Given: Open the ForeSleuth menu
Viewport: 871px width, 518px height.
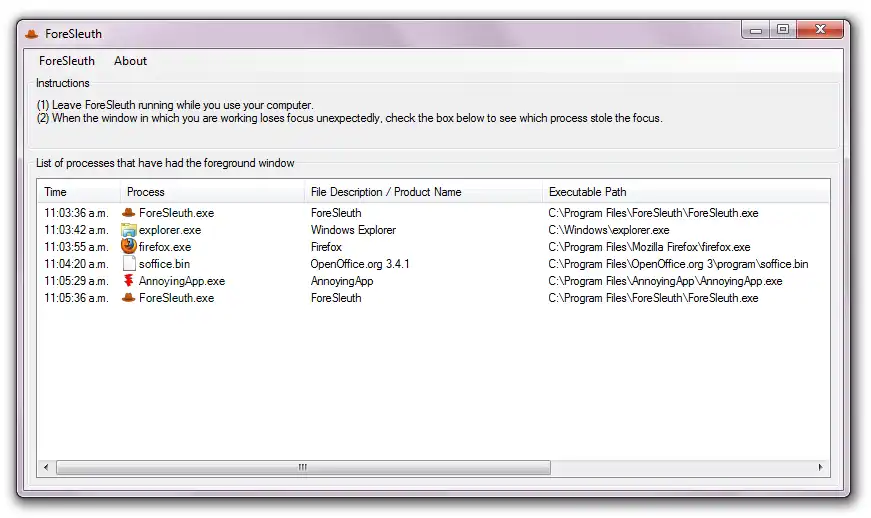Looking at the screenshot, I should [x=67, y=61].
